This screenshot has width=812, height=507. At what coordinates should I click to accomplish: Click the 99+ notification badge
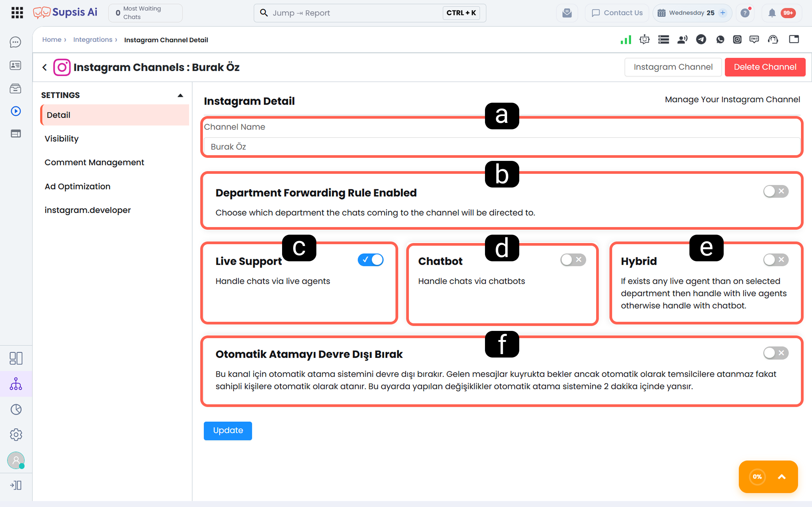coord(788,13)
